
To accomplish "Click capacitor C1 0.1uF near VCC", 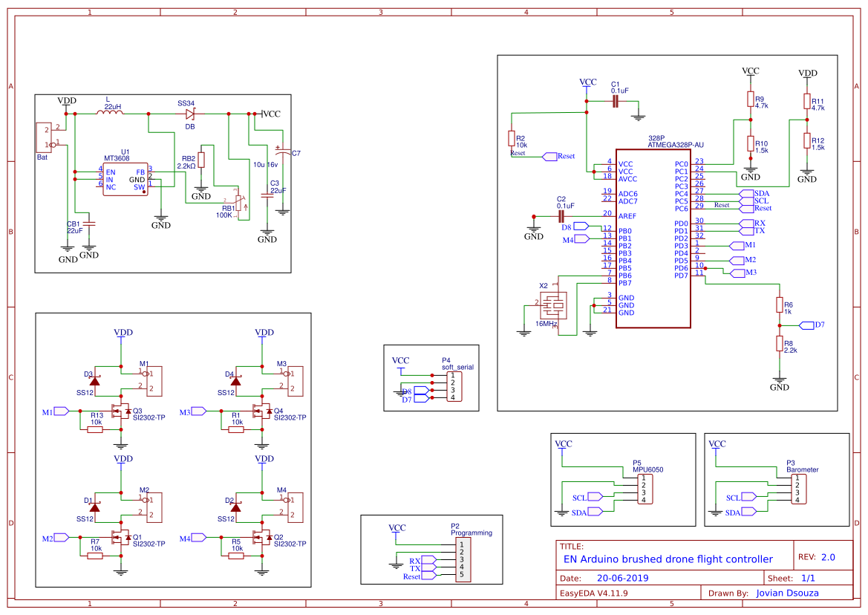I will click(x=615, y=102).
